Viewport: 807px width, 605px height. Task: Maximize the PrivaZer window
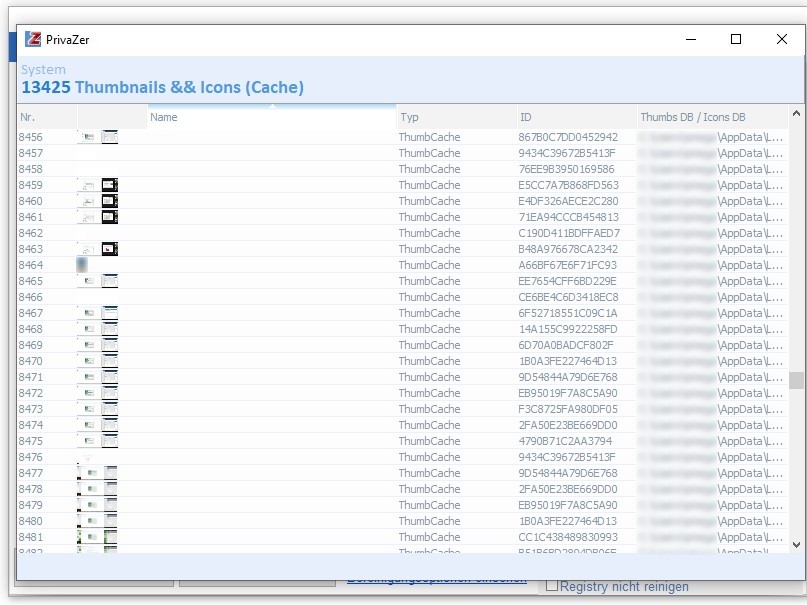(736, 39)
